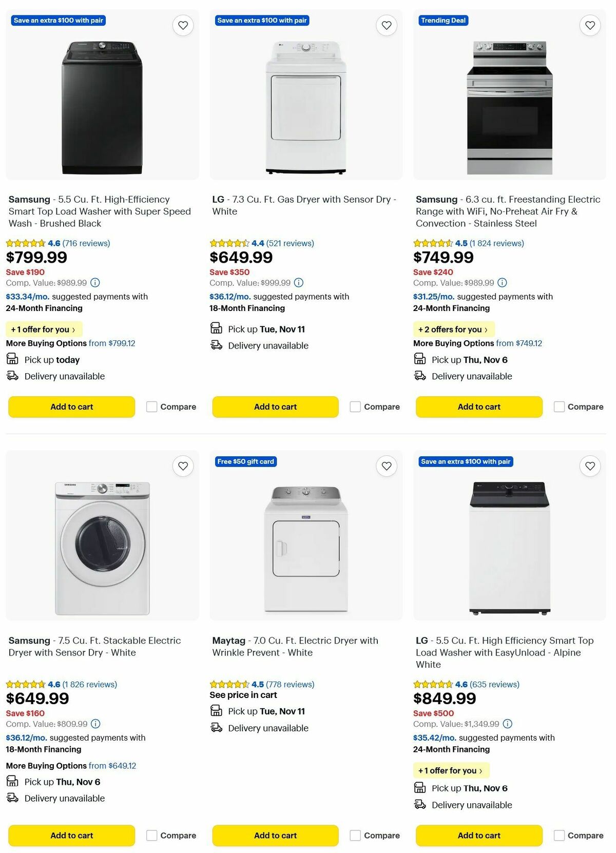Screen dimensions: 616x853
Task: Save the Samsung top load washer to wishlist
Action: point(183,25)
